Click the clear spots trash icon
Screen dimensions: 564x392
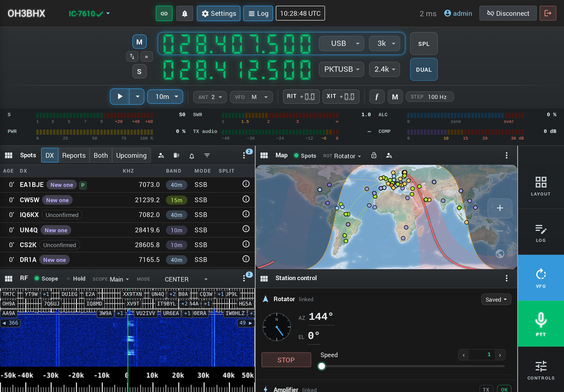pyautogui.click(x=176, y=156)
